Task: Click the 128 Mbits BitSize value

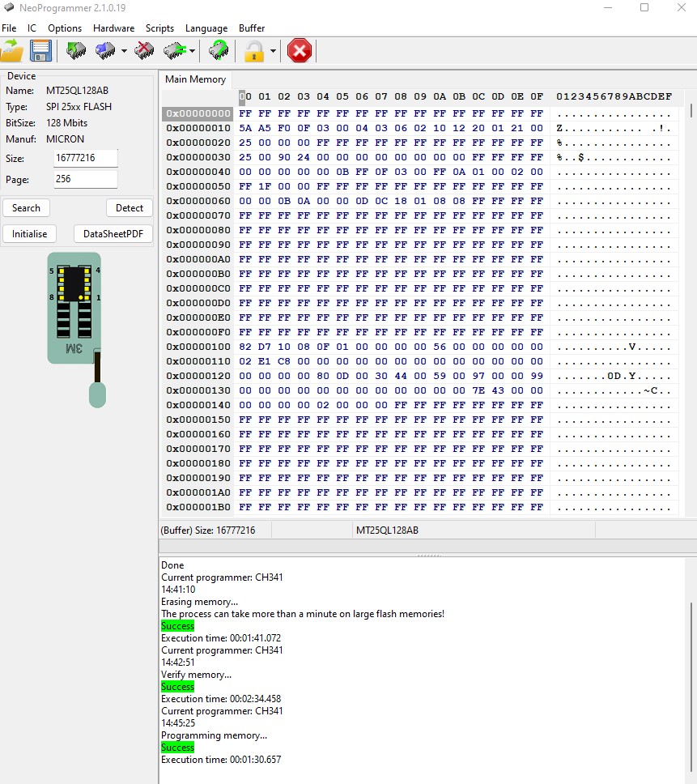Action: click(66, 122)
